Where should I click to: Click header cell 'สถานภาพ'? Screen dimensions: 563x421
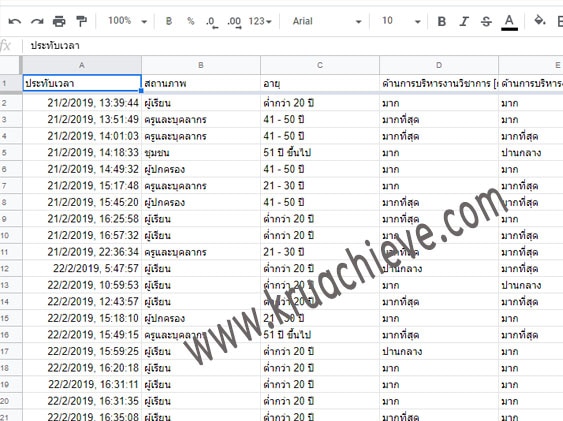pyautogui.click(x=201, y=83)
